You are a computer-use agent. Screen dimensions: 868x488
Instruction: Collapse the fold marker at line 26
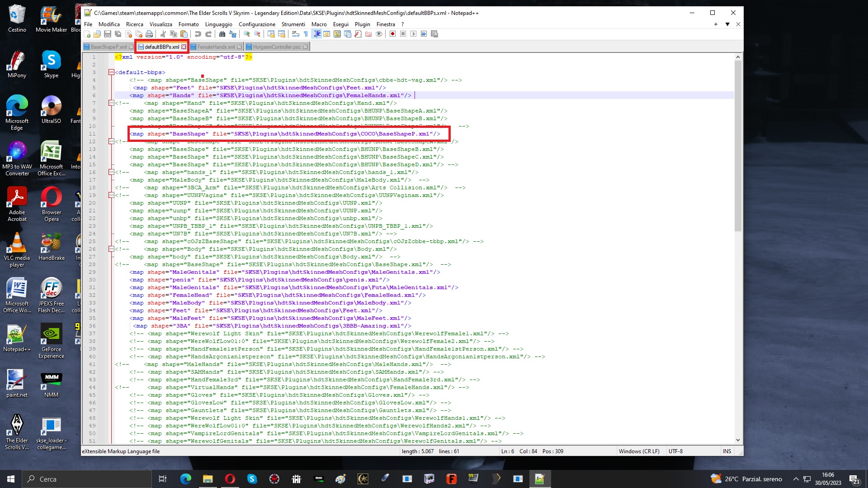point(111,249)
